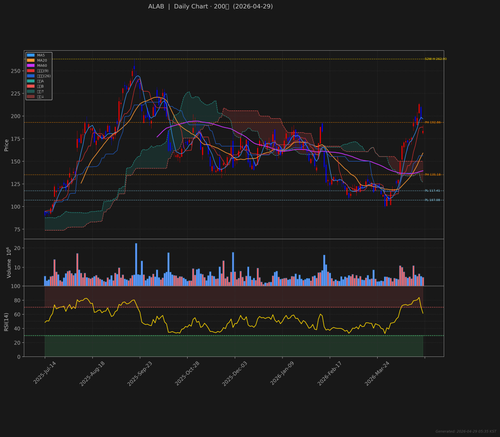The height and width of the screenshot is (437, 500).
Task: Click the 2025-Sep-23 date label
Action: [140, 373]
